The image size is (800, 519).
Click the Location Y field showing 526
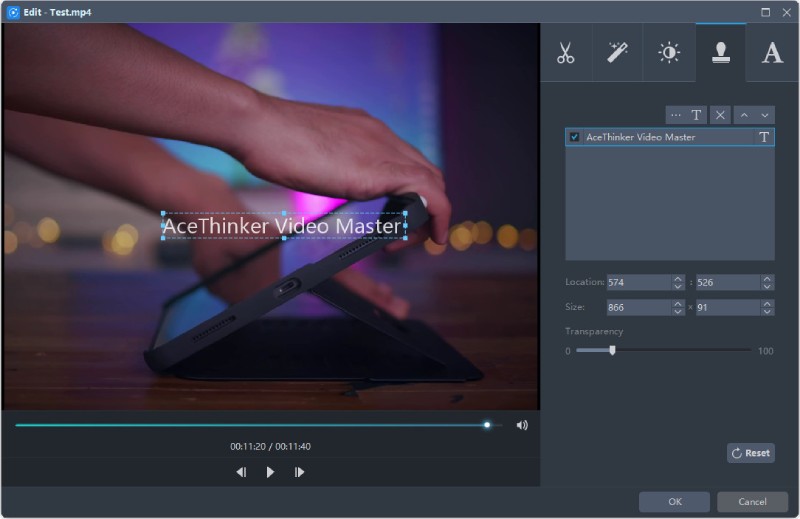tap(728, 282)
